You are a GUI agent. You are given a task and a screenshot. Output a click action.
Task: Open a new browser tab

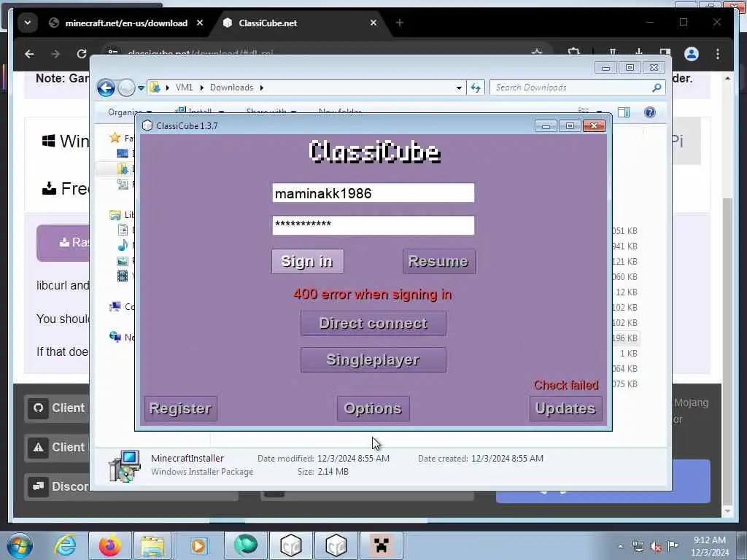click(400, 23)
